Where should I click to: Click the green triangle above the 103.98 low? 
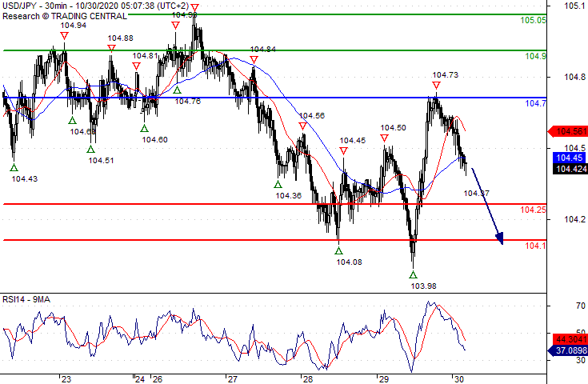414,274
